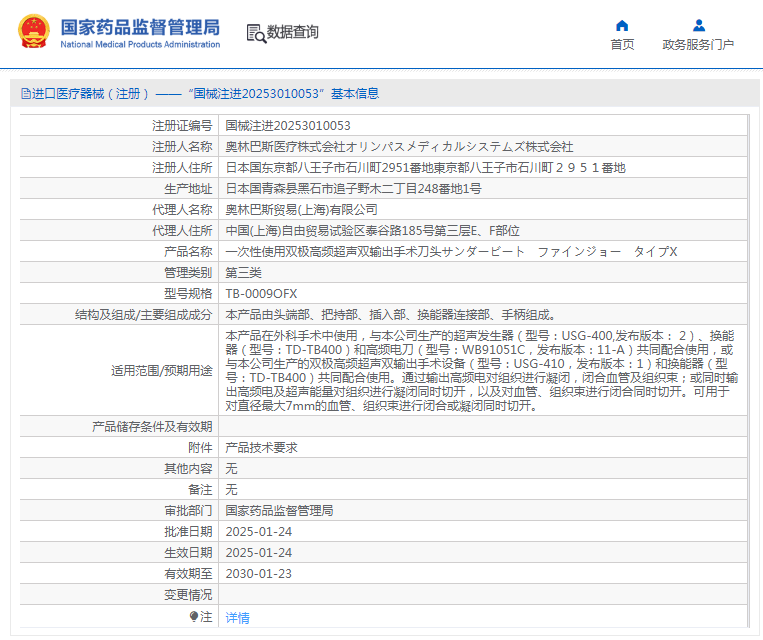Click the 批准日期 label
This screenshot has height=640, width=763.
tap(188, 531)
